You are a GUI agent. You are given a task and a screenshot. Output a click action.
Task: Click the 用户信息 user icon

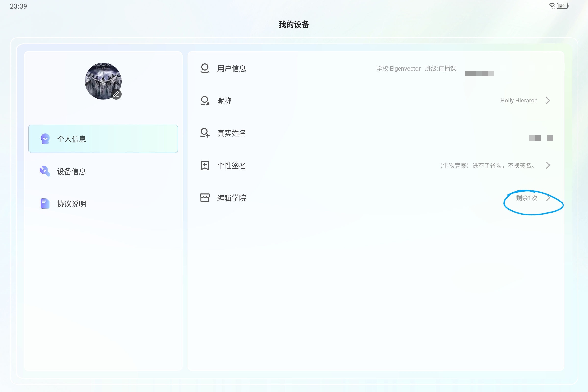205,68
